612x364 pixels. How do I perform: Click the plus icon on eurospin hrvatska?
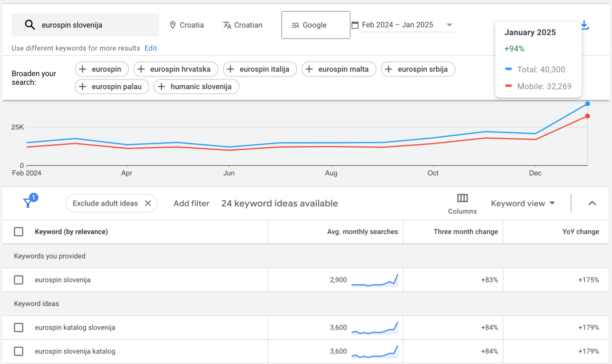click(141, 69)
